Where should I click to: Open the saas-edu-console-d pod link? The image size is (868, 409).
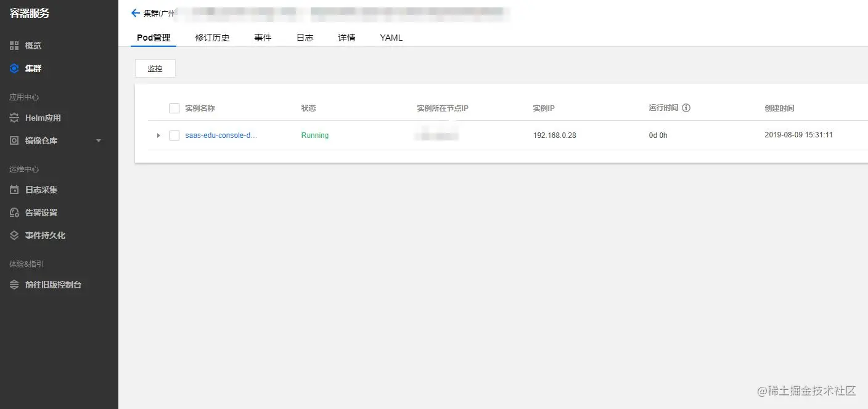point(222,135)
